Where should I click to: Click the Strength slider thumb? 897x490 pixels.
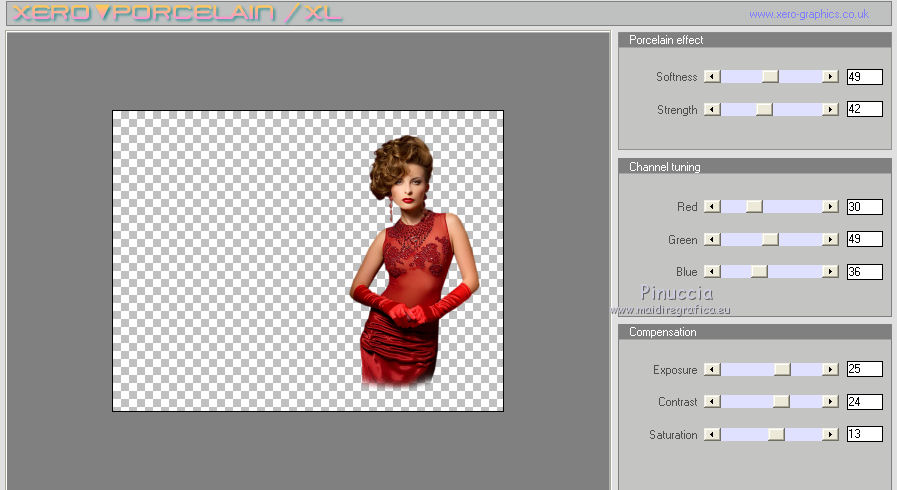pos(764,109)
